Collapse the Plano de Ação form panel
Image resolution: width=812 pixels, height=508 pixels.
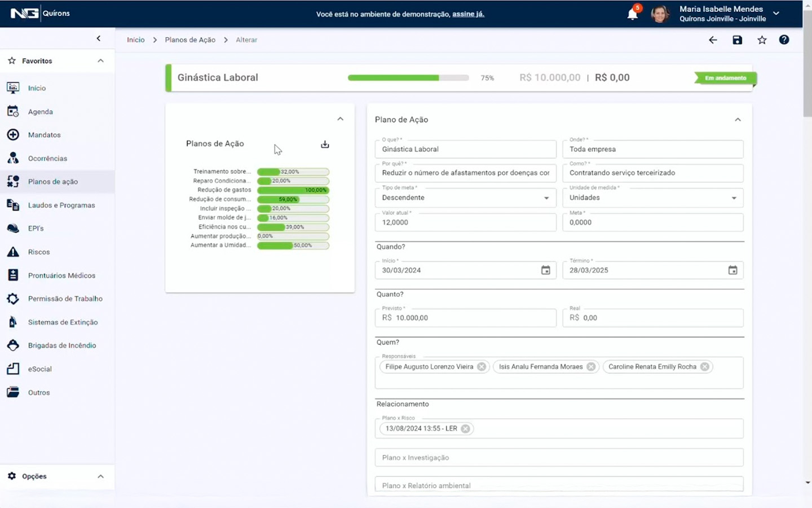738,120
